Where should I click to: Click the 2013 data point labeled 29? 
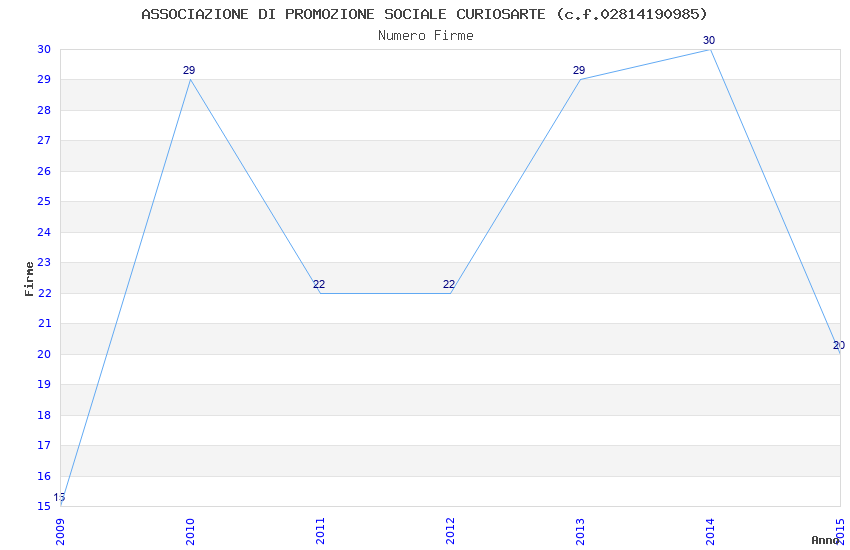click(x=581, y=80)
